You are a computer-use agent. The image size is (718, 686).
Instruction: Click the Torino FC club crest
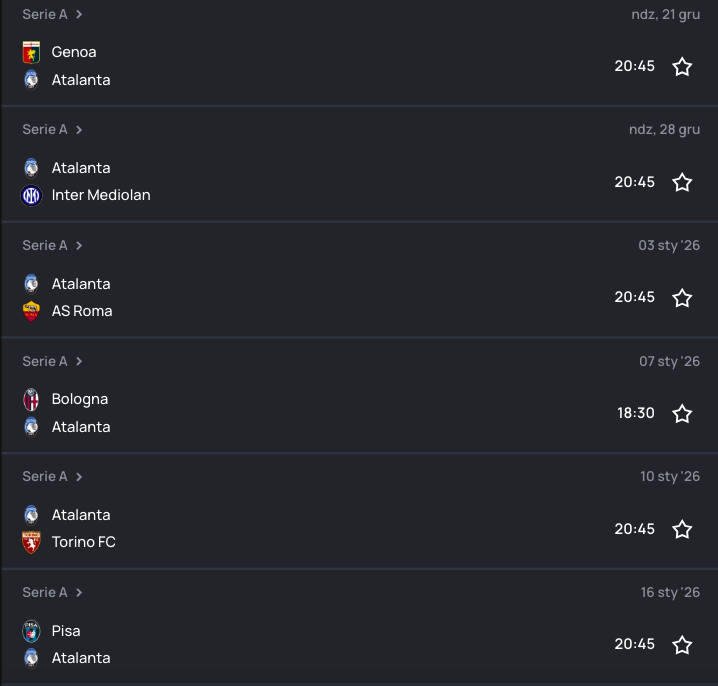31,542
